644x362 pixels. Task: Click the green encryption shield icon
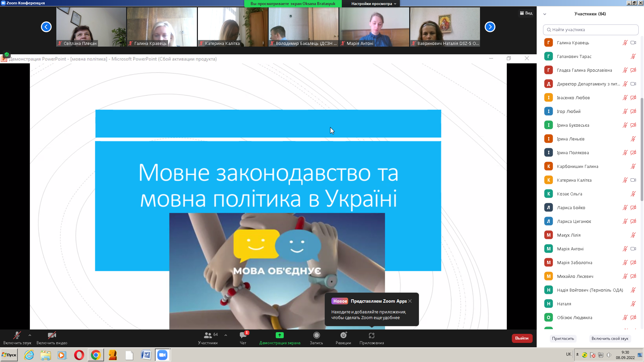[7, 54]
